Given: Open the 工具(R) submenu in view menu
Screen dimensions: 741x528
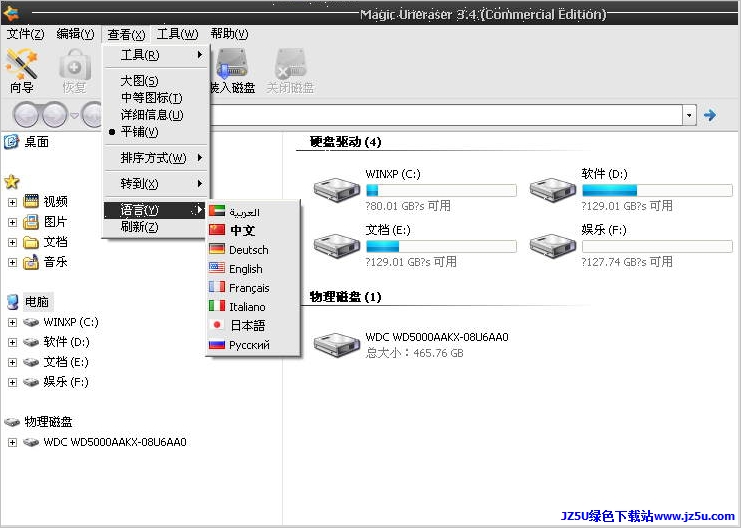Looking at the screenshot, I should (x=155, y=55).
